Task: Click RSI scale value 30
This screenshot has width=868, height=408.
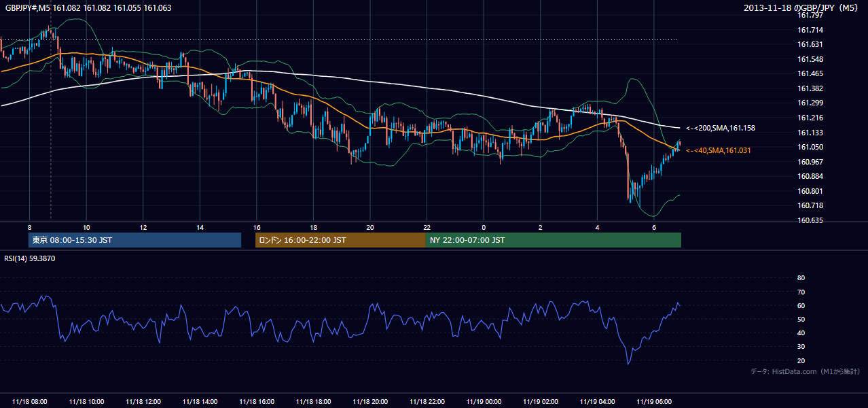Action: tap(801, 347)
